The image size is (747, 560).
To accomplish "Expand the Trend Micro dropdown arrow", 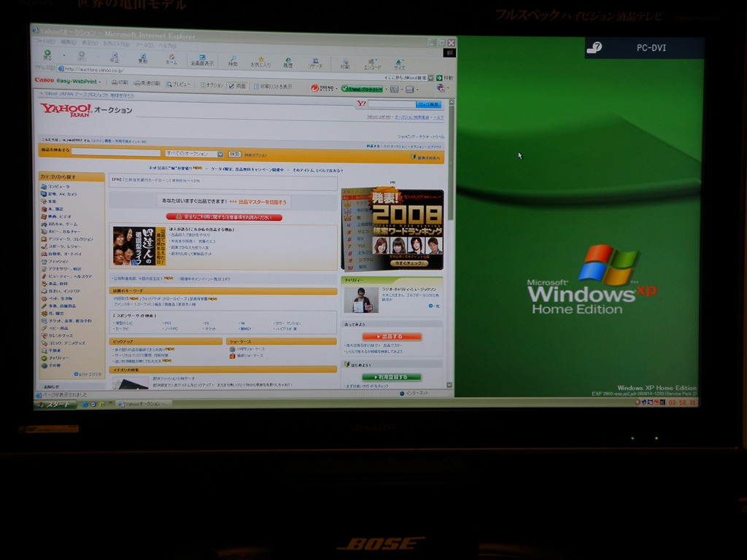I will click(x=336, y=88).
